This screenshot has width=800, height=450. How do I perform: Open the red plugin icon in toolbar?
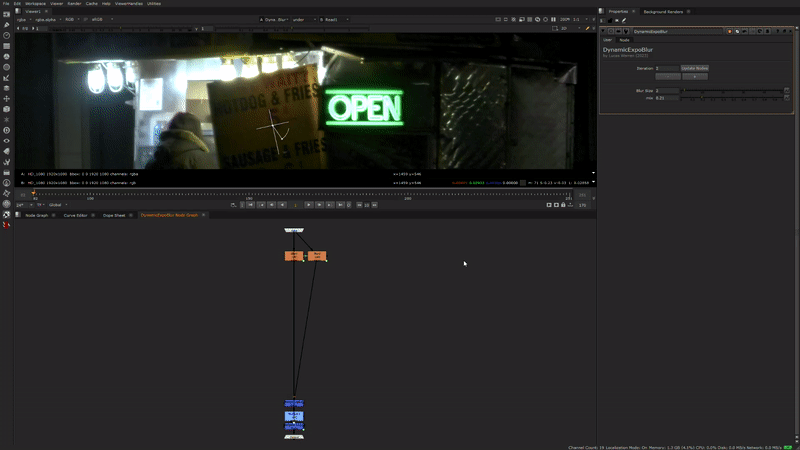[x=6, y=225]
